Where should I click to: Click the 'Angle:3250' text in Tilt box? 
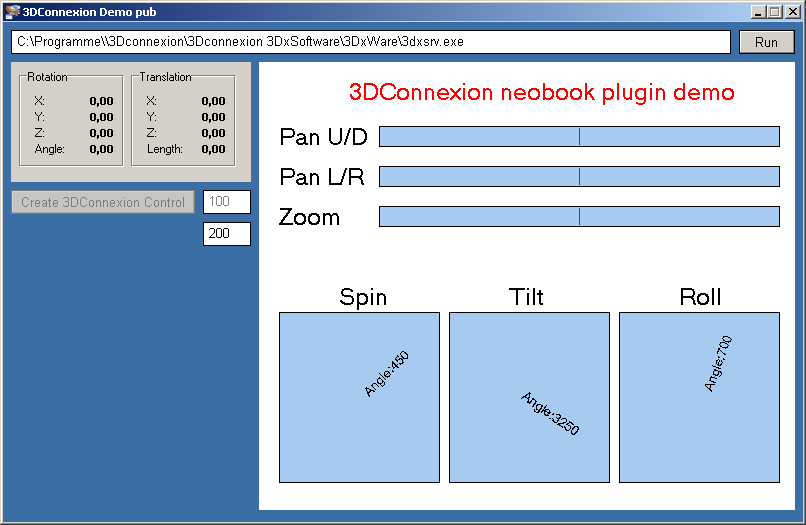[x=550, y=413]
